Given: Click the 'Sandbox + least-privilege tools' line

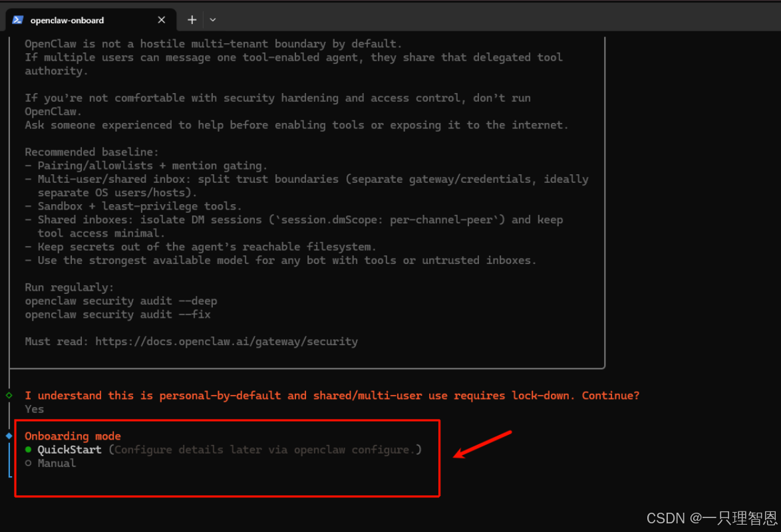Looking at the screenshot, I should tap(134, 206).
